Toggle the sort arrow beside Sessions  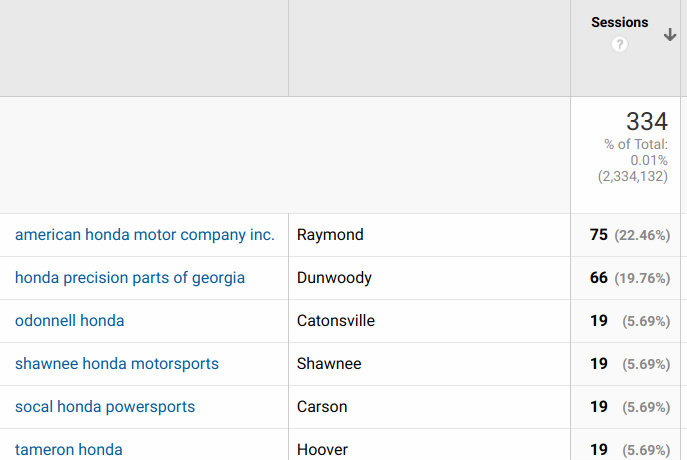pyautogui.click(x=669, y=34)
